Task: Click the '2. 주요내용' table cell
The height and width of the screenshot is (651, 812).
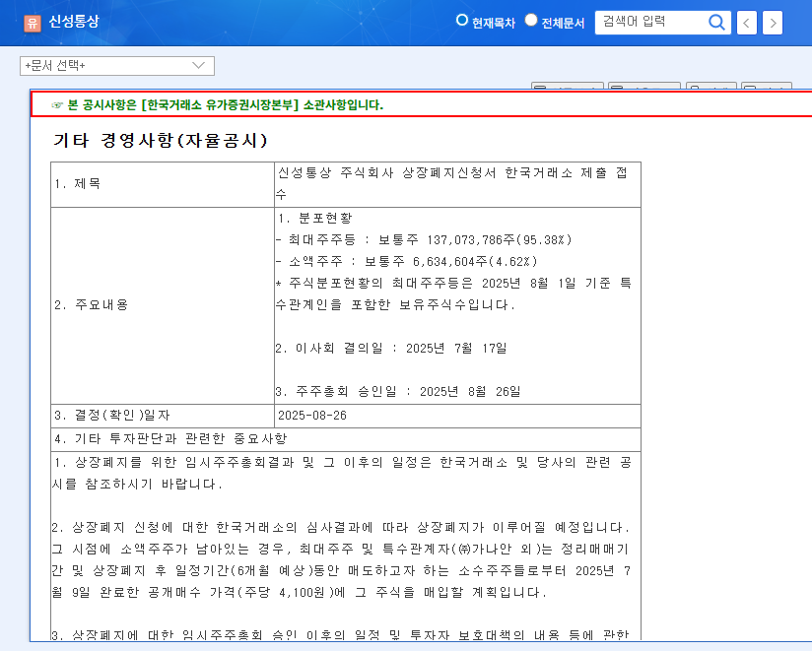Action: (x=163, y=305)
